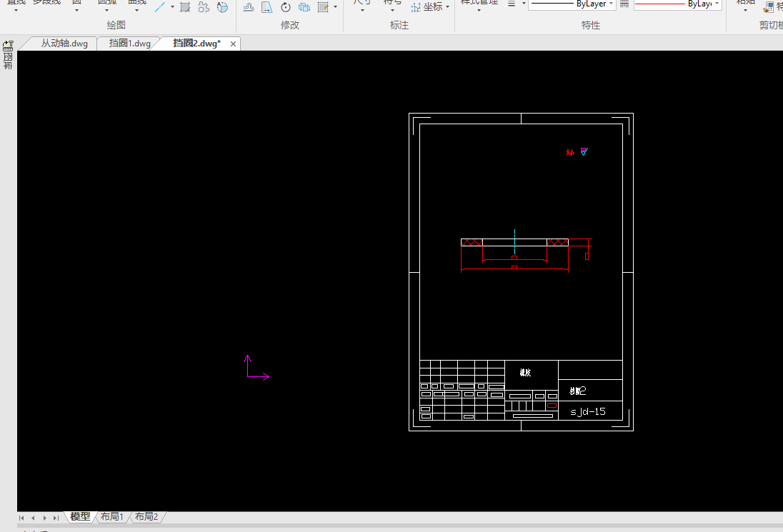Switch to the 从动轴.dwg document tab
This screenshot has height=532, width=783.
pos(64,44)
